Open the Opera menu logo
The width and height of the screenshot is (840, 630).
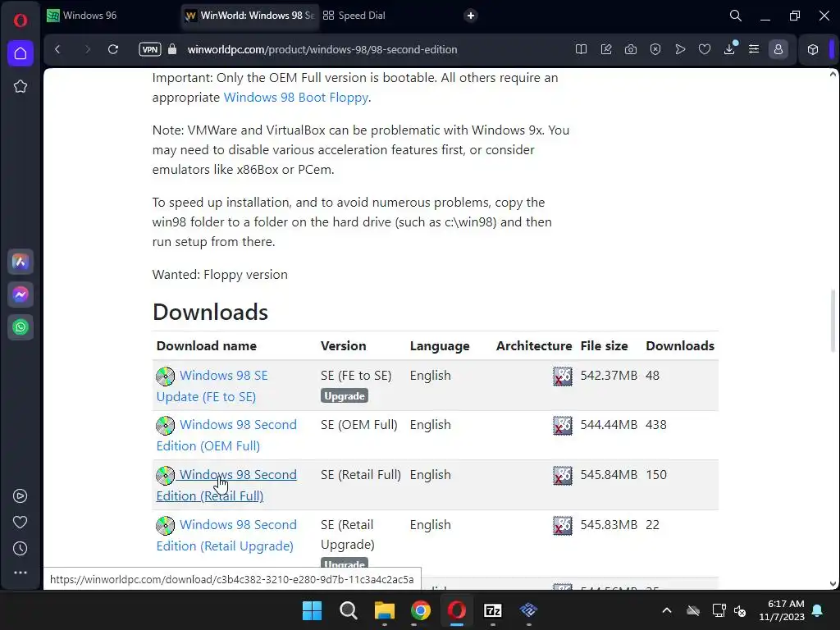(x=21, y=21)
